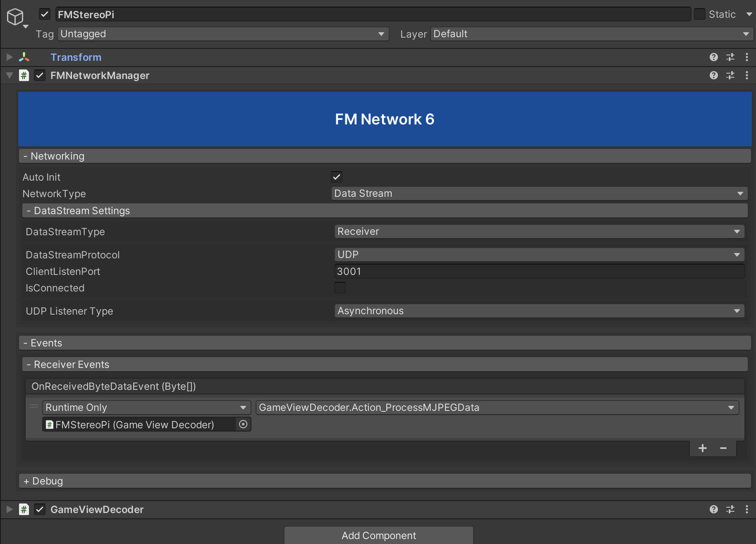The width and height of the screenshot is (756, 544).
Task: Remove event listener with minus icon
Action: 723,448
